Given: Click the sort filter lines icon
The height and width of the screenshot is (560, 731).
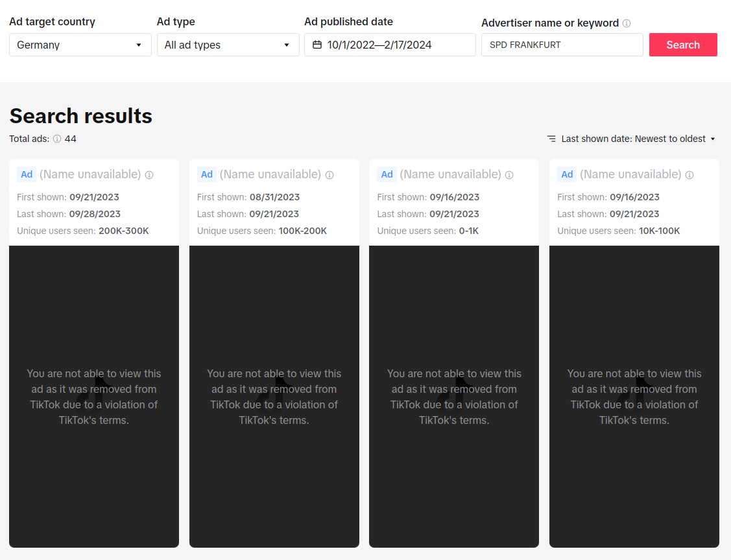Looking at the screenshot, I should (551, 139).
